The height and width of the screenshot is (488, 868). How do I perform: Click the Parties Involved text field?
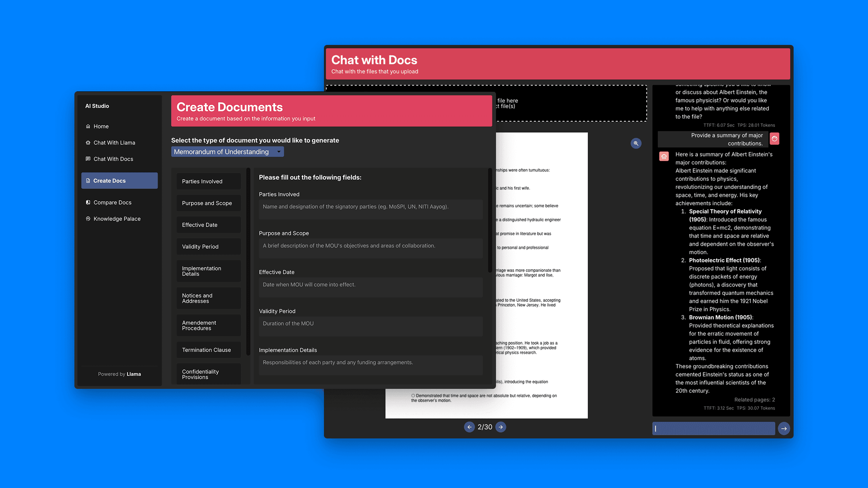370,209
